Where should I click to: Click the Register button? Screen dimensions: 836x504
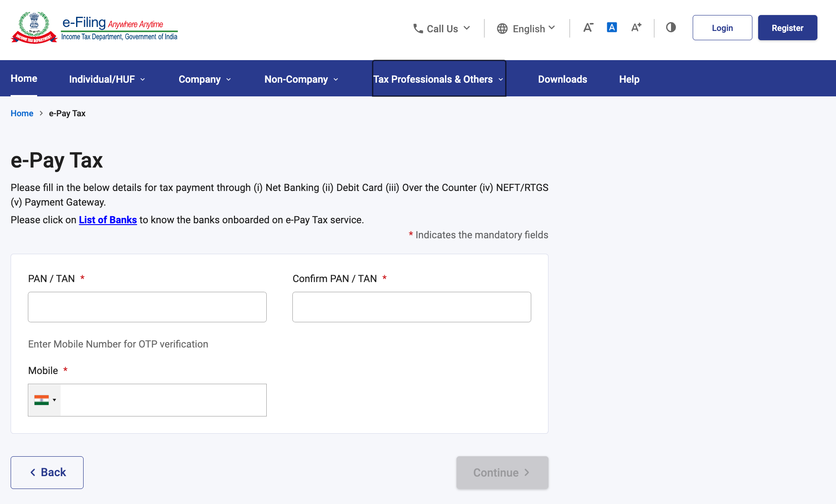click(787, 27)
